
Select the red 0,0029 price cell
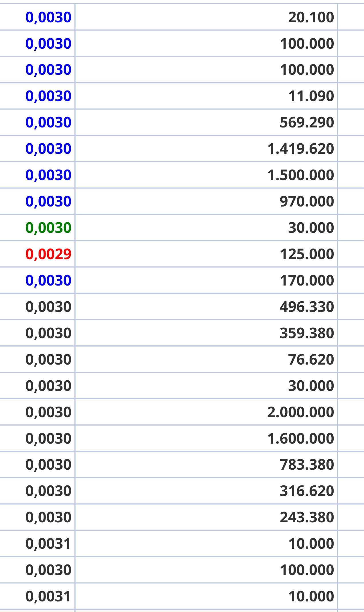click(48, 254)
